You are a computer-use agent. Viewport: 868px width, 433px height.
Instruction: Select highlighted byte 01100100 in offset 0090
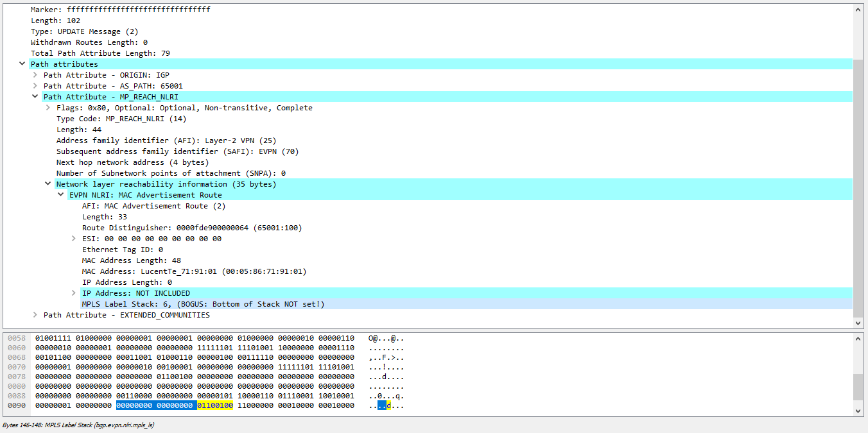(215, 406)
